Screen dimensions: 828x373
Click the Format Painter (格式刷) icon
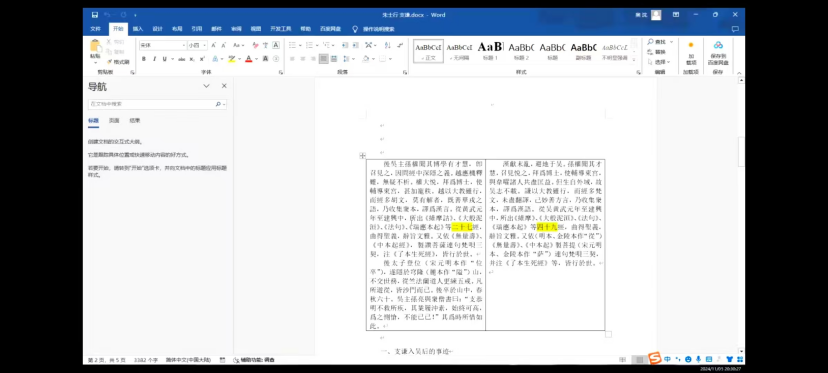pyautogui.click(x=110, y=62)
